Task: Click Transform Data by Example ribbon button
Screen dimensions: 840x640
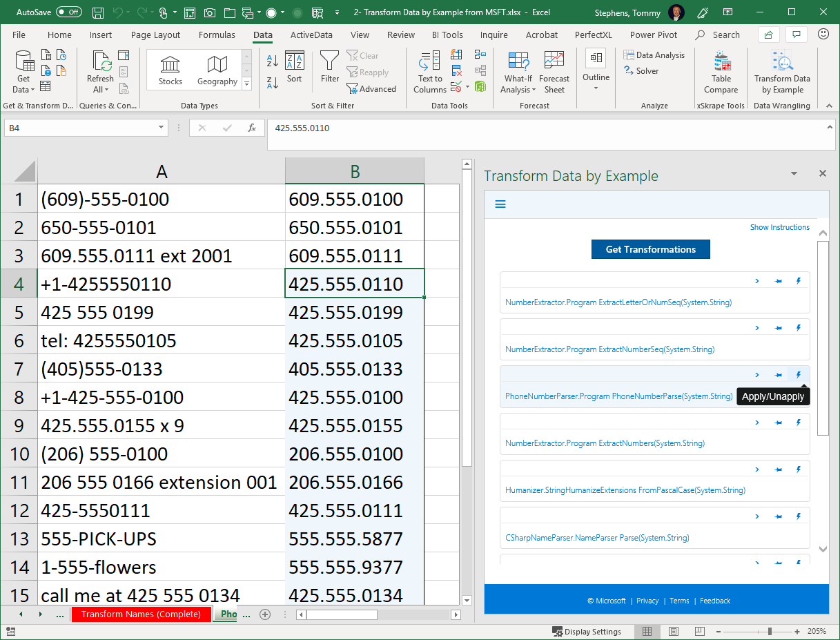Action: point(782,72)
